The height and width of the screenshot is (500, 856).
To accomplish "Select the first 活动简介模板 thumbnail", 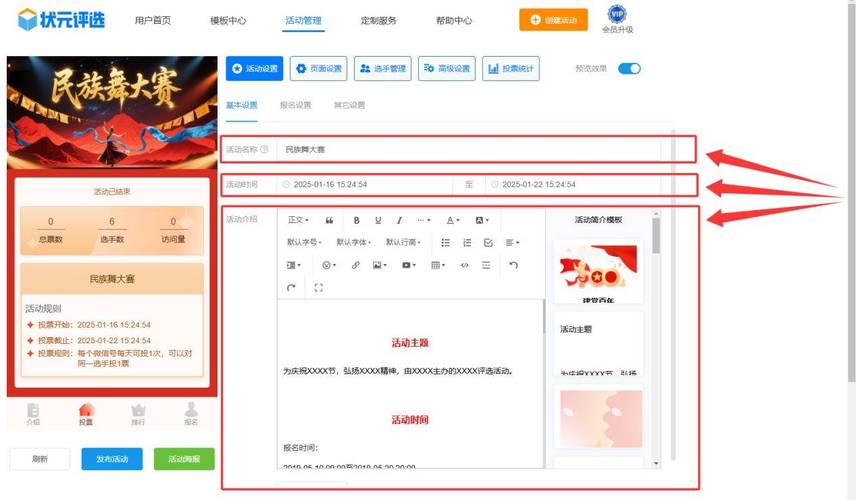I will tap(597, 273).
